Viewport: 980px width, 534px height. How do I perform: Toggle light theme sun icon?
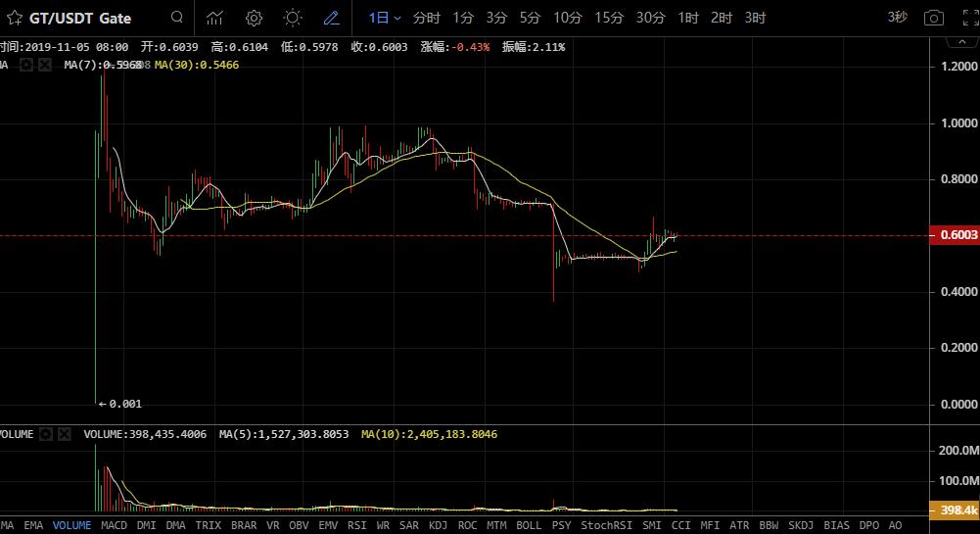pos(293,18)
